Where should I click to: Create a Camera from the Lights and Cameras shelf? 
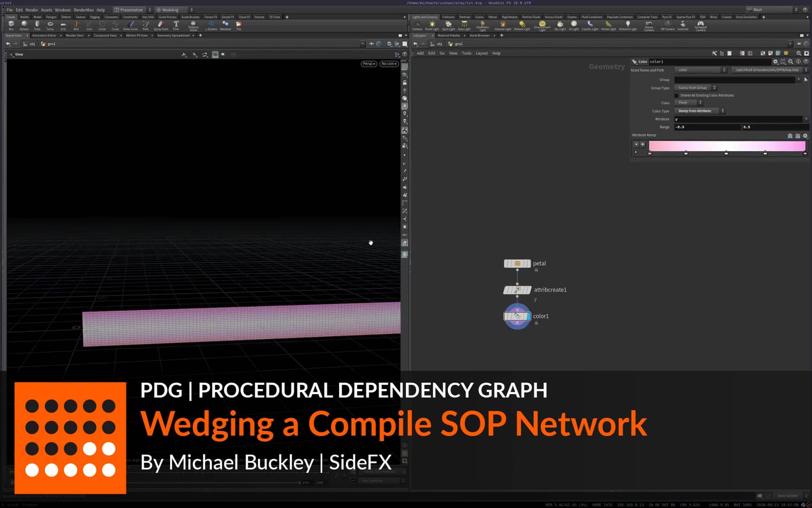417,24
